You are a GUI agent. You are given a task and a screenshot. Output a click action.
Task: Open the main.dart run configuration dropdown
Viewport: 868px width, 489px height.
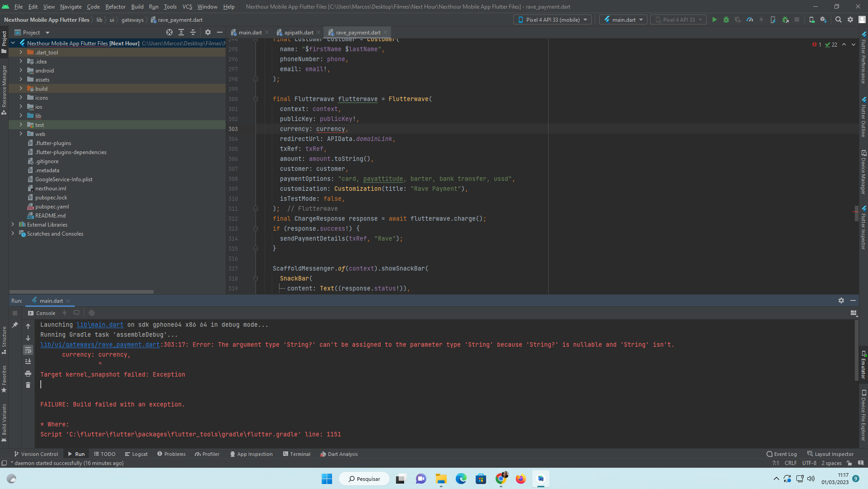pyautogui.click(x=623, y=20)
